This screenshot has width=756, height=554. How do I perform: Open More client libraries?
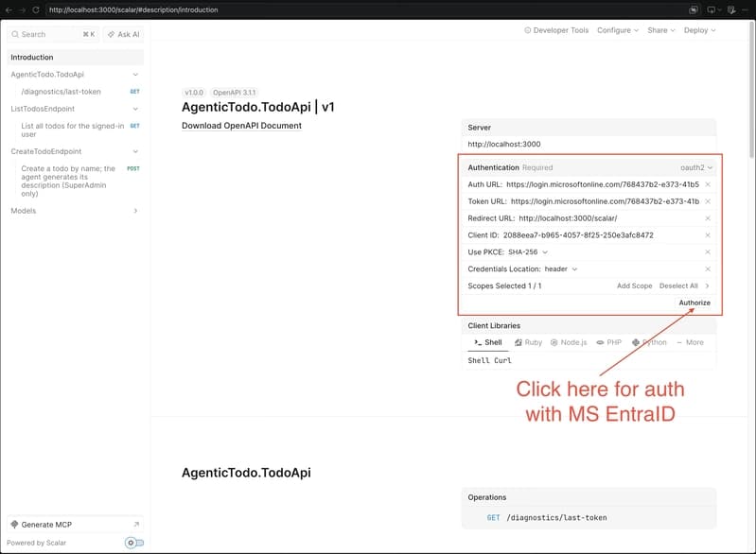(690, 342)
